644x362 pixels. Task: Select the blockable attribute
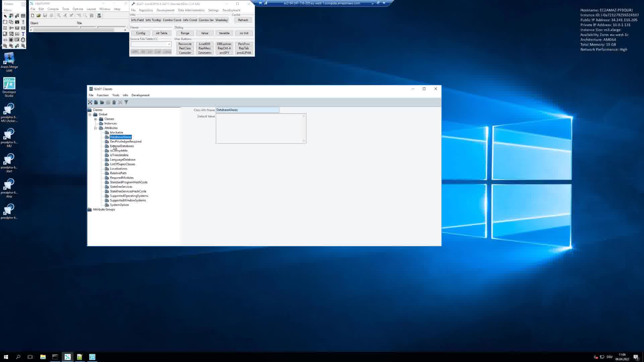click(x=116, y=133)
